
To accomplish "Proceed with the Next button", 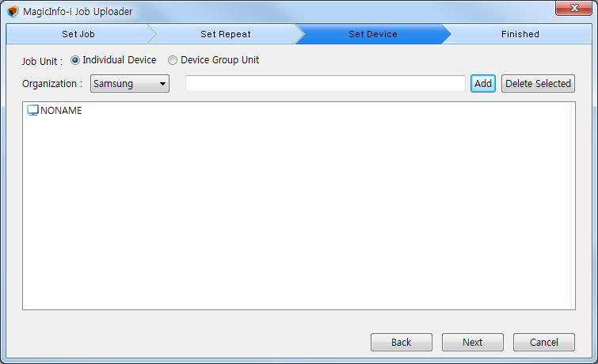I will point(473,343).
